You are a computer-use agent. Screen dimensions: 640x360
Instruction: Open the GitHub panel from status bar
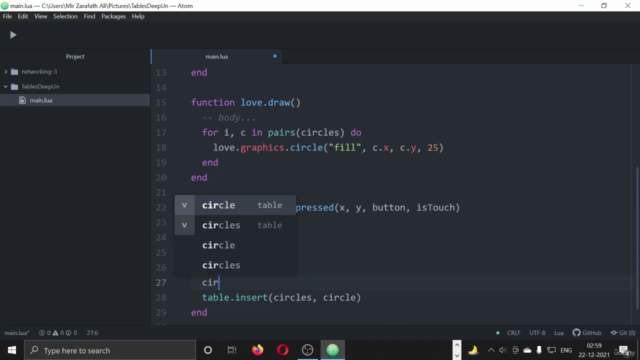[587, 333]
